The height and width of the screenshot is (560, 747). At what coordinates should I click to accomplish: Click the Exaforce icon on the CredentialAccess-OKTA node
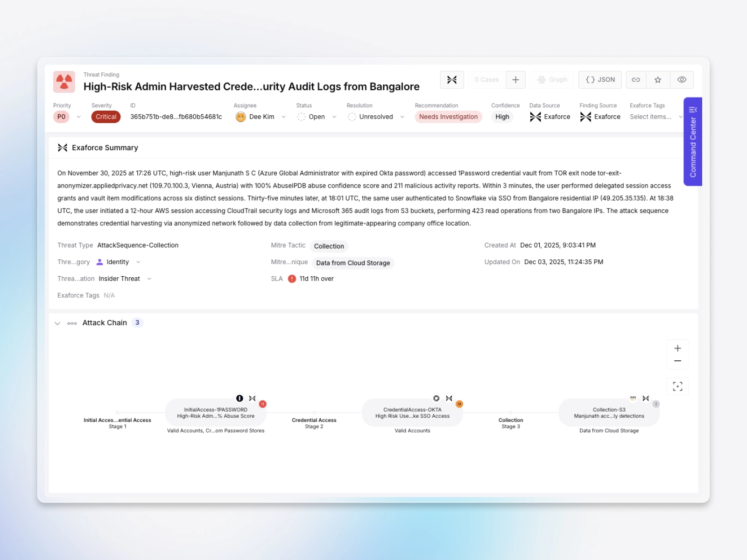coord(449,398)
